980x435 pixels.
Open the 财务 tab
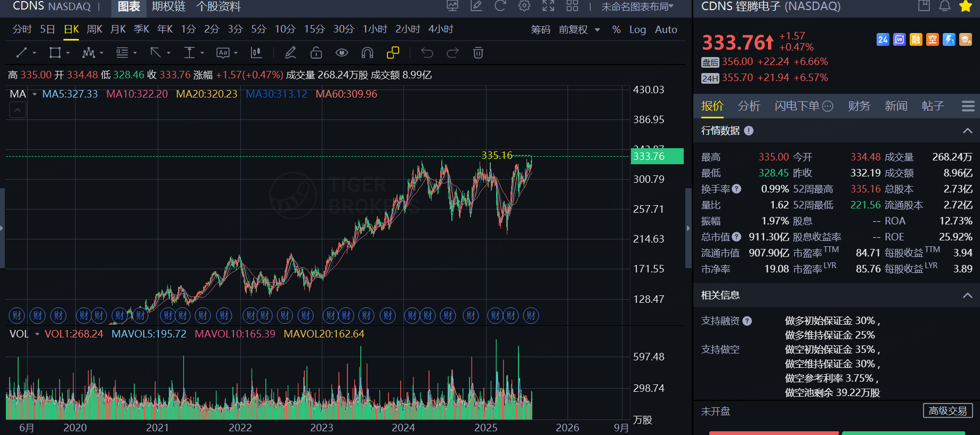point(859,106)
